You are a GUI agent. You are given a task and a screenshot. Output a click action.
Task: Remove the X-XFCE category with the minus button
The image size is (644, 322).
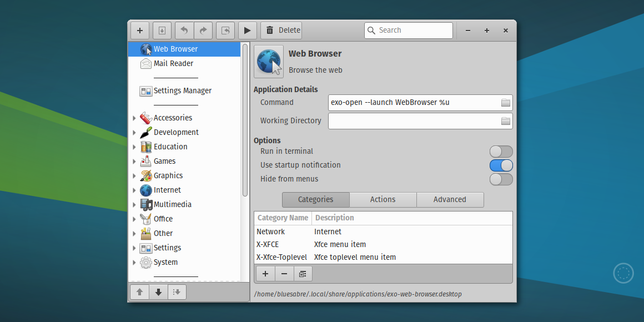[x=284, y=273]
